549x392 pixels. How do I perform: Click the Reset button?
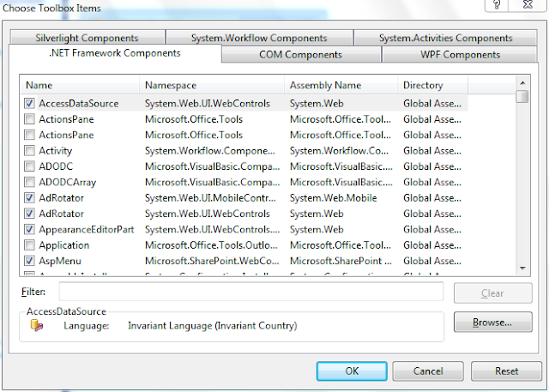tap(506, 371)
